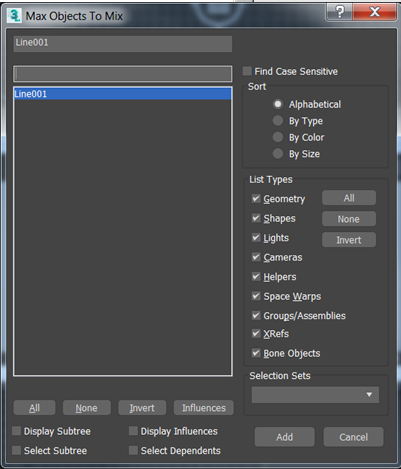The image size is (401, 469).
Task: Uncheck the Geometry list type
Action: (256, 199)
